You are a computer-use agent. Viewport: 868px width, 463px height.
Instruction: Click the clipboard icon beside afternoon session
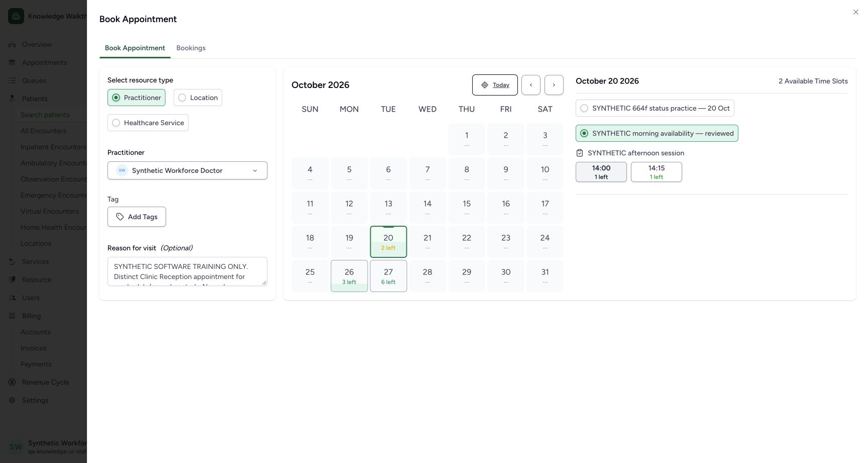[x=580, y=153]
